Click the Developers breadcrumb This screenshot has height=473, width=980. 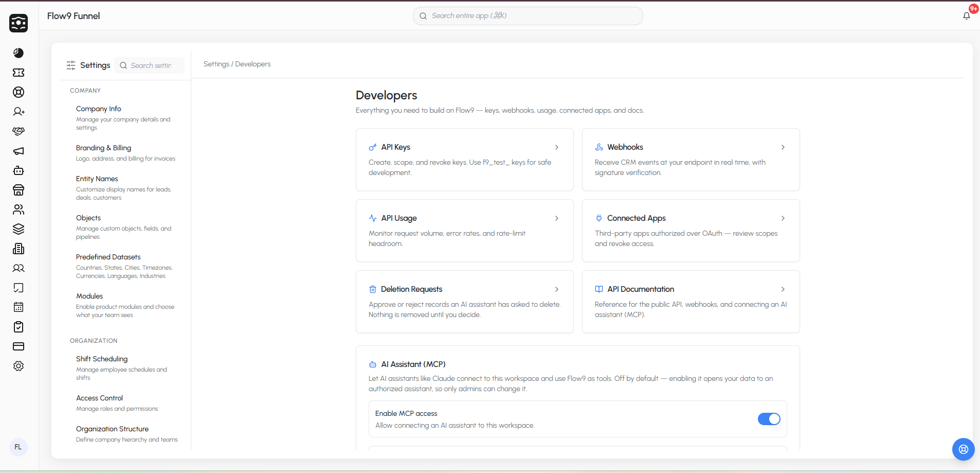[253, 64]
